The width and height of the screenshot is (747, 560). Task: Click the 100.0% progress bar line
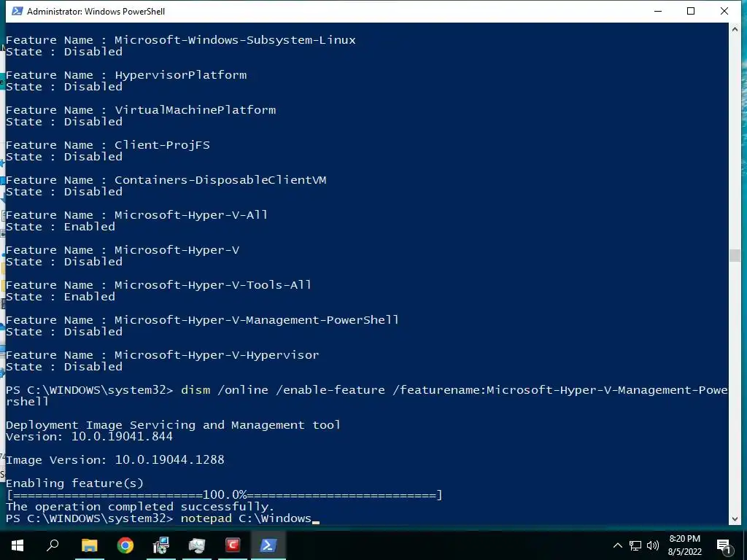[x=225, y=495]
